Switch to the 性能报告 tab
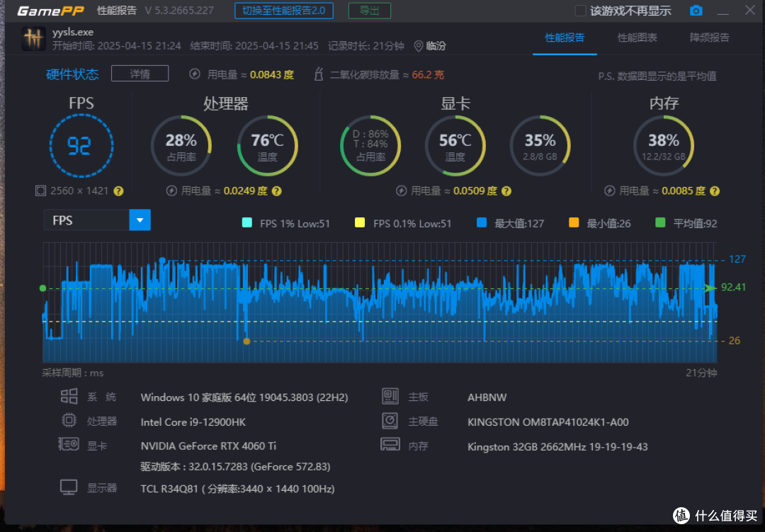765x532 pixels. click(565, 38)
